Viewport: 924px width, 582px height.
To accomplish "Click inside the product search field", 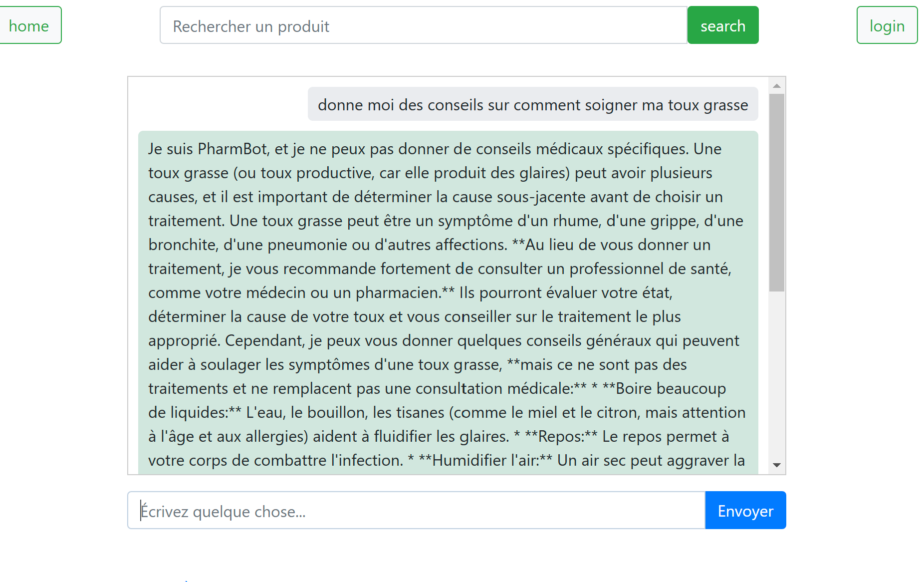I will tap(423, 25).
